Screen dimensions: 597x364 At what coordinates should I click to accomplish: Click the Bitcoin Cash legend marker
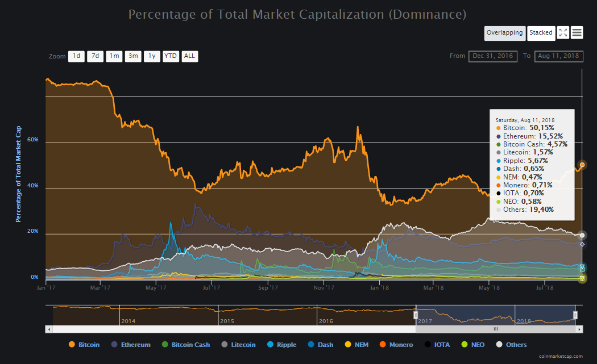(165, 345)
